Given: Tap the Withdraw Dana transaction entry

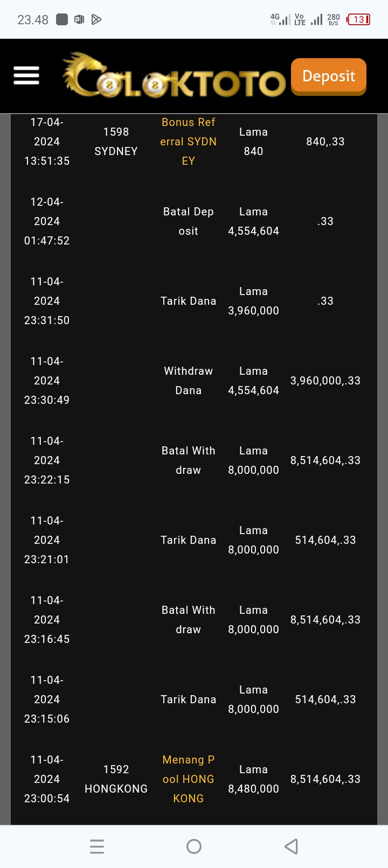Looking at the screenshot, I should click(x=188, y=381).
